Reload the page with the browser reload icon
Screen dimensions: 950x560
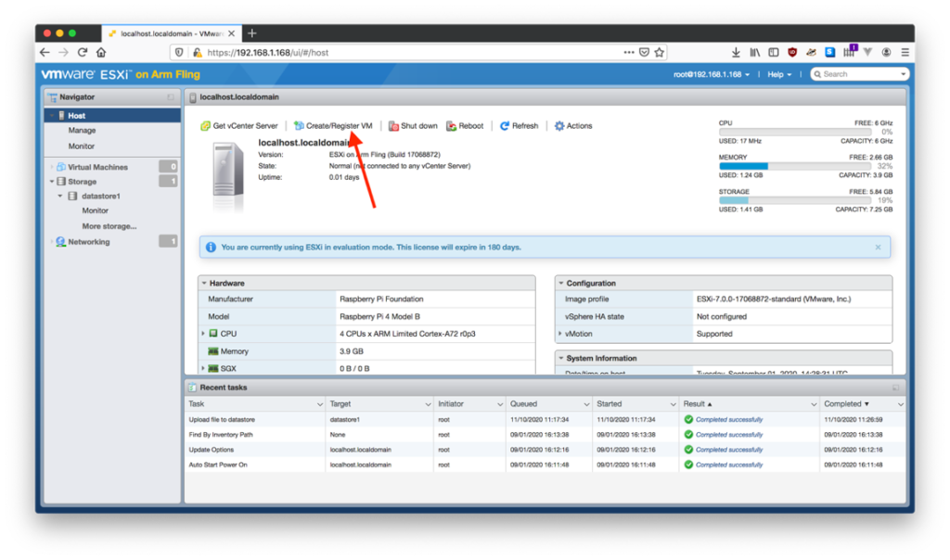[83, 53]
